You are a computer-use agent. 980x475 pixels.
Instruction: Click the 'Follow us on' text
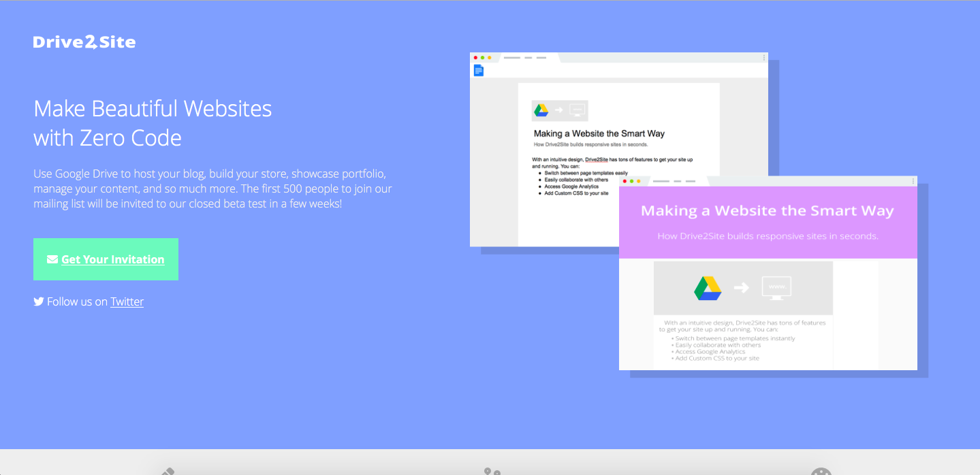point(77,301)
